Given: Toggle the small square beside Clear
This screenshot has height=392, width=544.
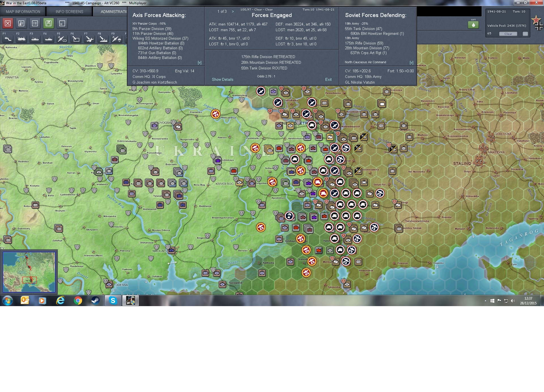Looking at the screenshot, I should [x=525, y=34].
